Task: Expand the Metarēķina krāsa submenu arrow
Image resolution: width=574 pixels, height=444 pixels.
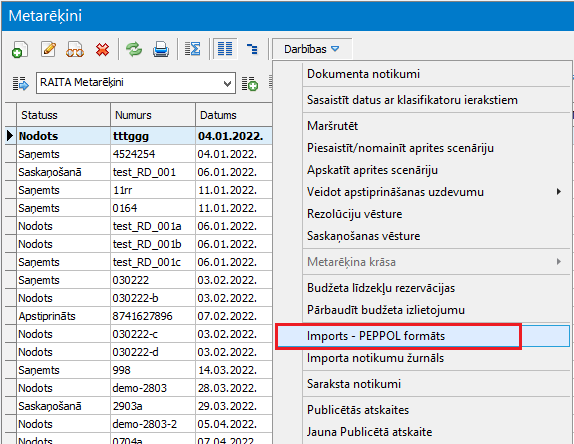Action: [x=559, y=262]
